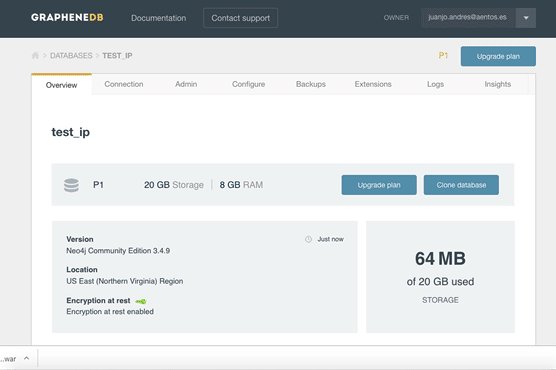The height and width of the screenshot is (370, 556).
Task: Switch to the Connection tab
Action: click(x=124, y=84)
